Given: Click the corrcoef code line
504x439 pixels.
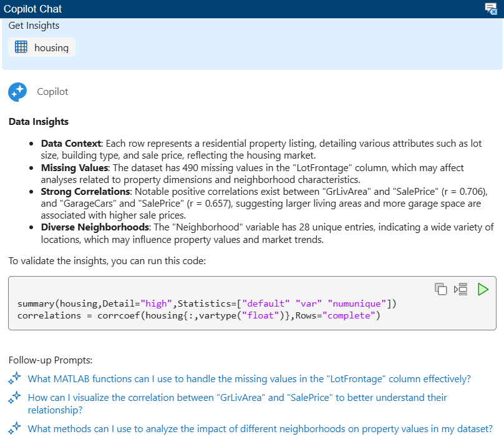Looking at the screenshot, I should [x=198, y=315].
